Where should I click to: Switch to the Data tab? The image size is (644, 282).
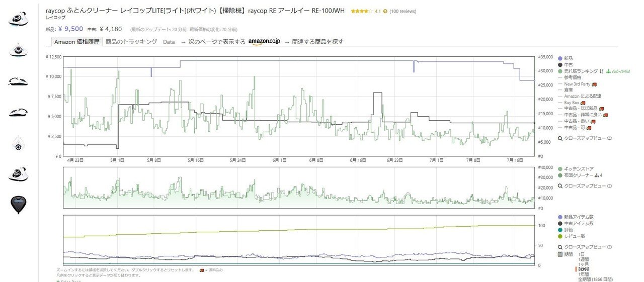[x=169, y=42]
